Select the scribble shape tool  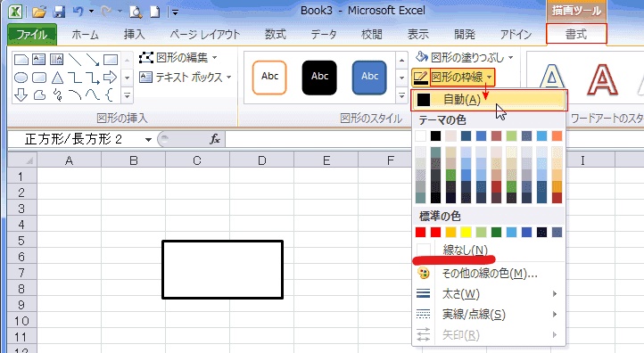pyautogui.click(x=57, y=95)
